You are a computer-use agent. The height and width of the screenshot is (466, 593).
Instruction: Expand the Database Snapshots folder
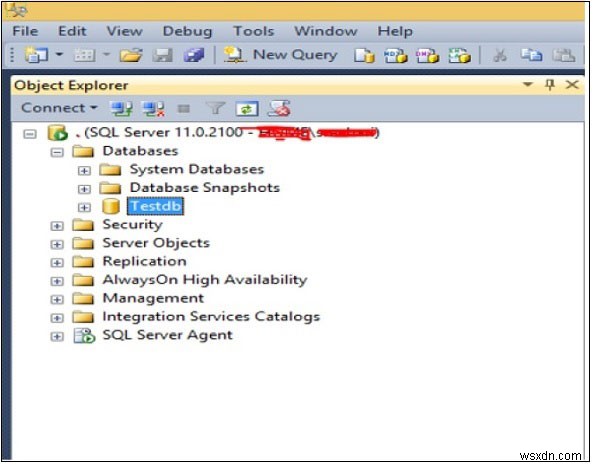point(84,189)
